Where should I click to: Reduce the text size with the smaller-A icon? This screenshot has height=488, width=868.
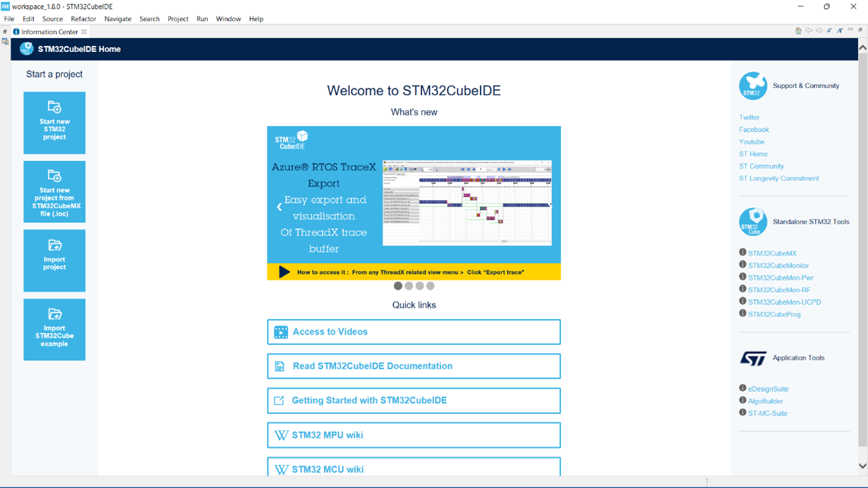click(829, 30)
